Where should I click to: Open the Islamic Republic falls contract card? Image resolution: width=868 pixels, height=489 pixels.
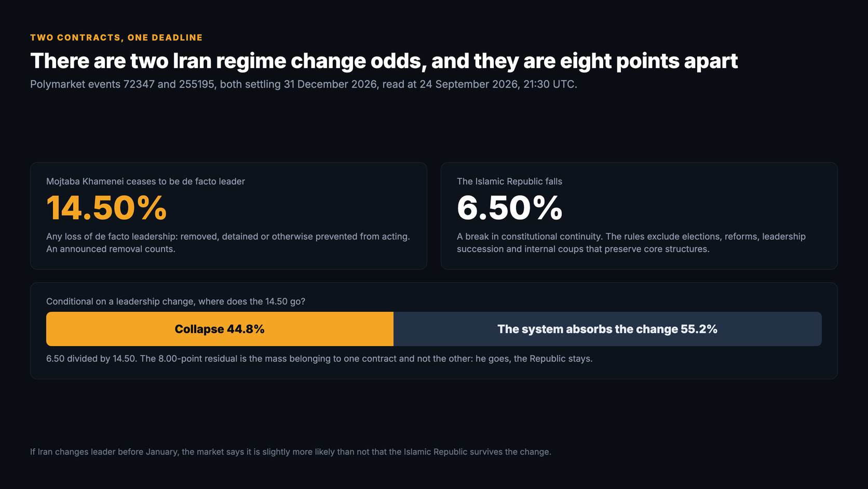[639, 216]
